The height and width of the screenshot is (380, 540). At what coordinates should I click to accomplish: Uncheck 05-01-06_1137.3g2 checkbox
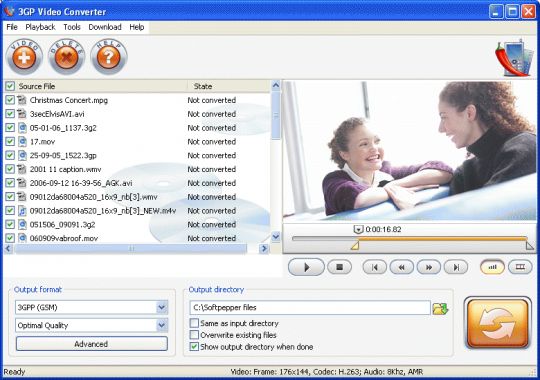10,128
